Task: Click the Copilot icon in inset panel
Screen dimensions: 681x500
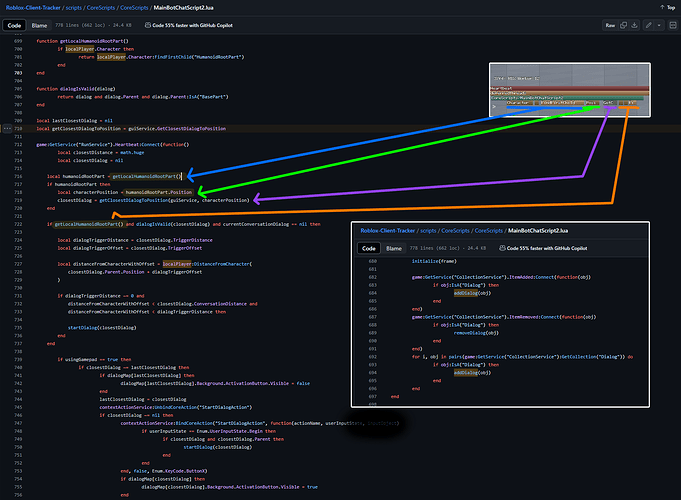Action: [x=503, y=248]
